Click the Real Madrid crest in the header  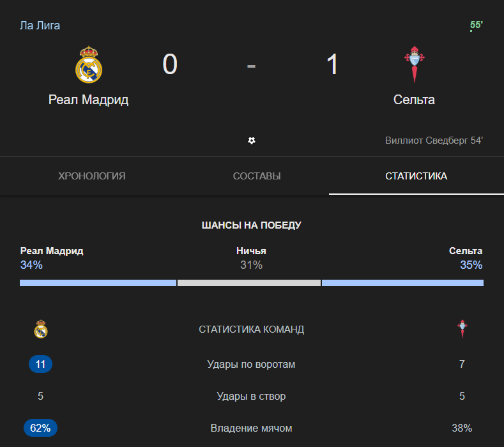(x=89, y=64)
